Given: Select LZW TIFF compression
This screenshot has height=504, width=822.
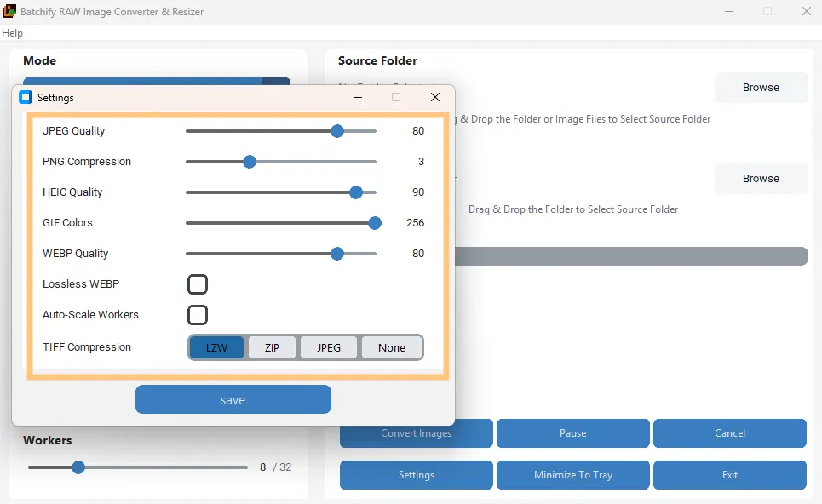Looking at the screenshot, I should [x=216, y=347].
